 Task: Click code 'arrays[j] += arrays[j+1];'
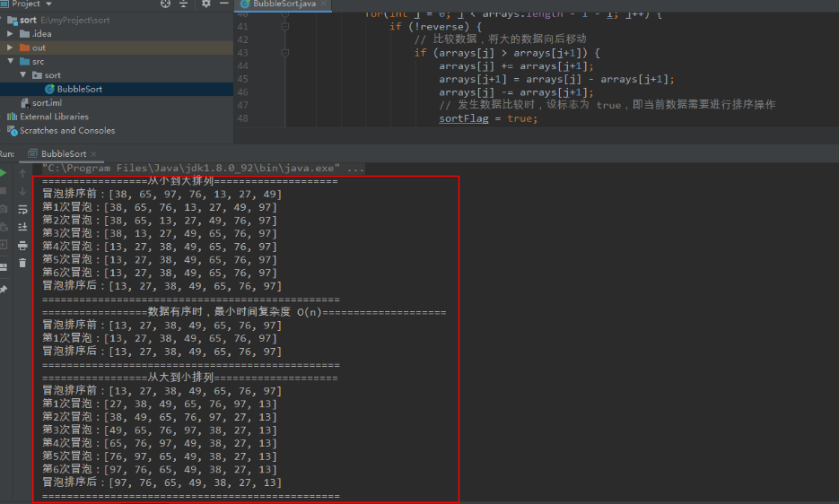pos(516,66)
